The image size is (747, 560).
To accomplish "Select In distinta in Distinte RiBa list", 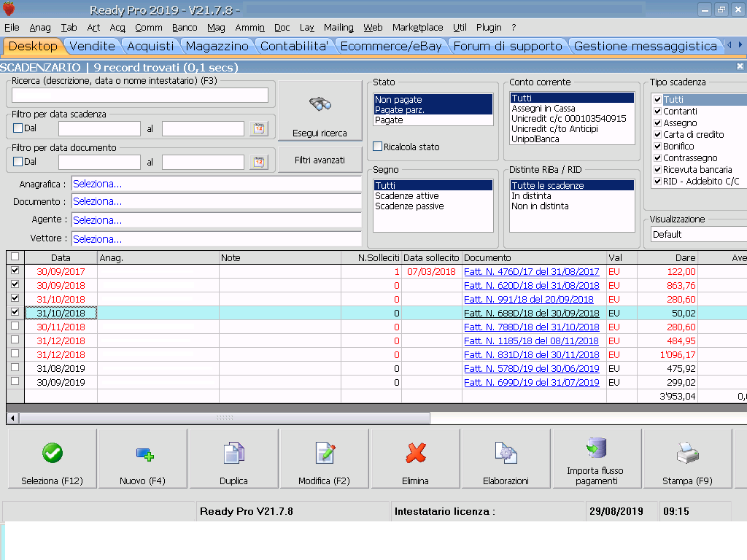I will pyautogui.click(x=572, y=195).
